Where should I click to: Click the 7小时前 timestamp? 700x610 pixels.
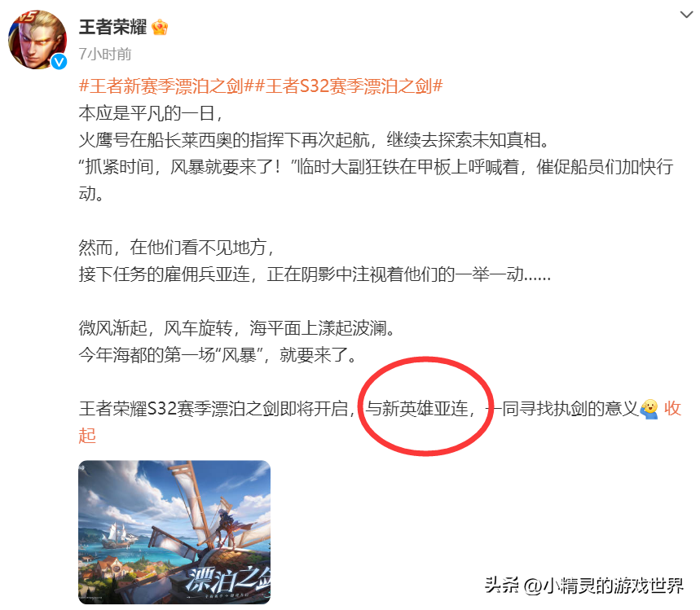[x=105, y=54]
